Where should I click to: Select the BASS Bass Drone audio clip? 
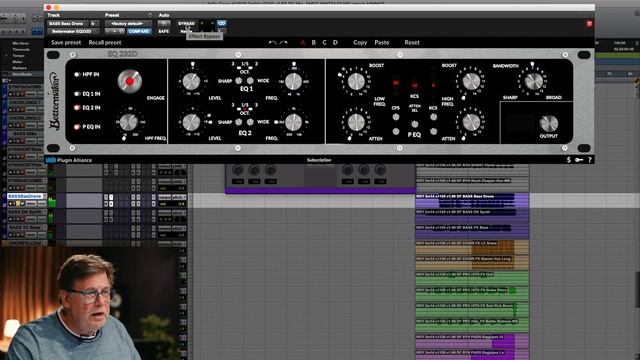[472, 200]
